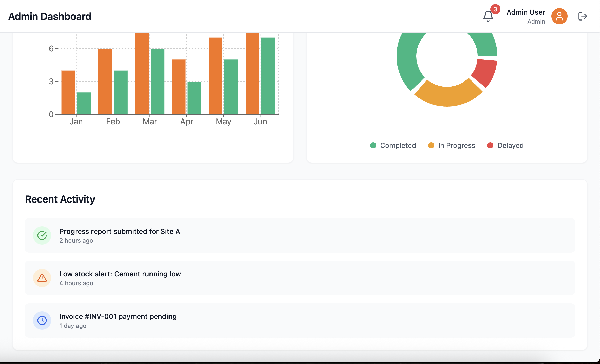The image size is (600, 364).
Task: Click the green checkmark activity icon
Action: (42, 235)
